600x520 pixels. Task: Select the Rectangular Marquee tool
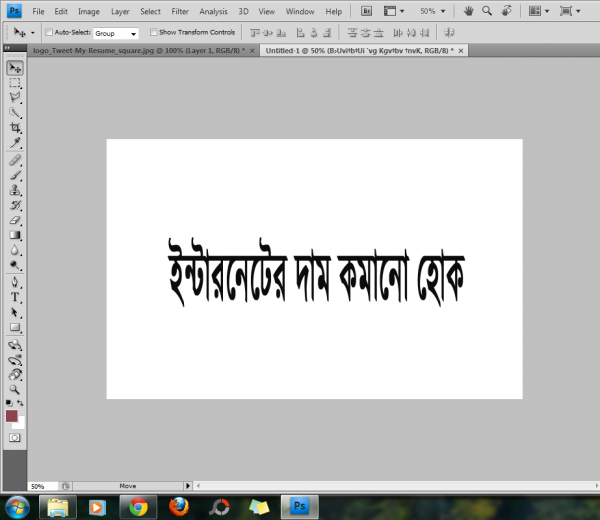(15, 84)
